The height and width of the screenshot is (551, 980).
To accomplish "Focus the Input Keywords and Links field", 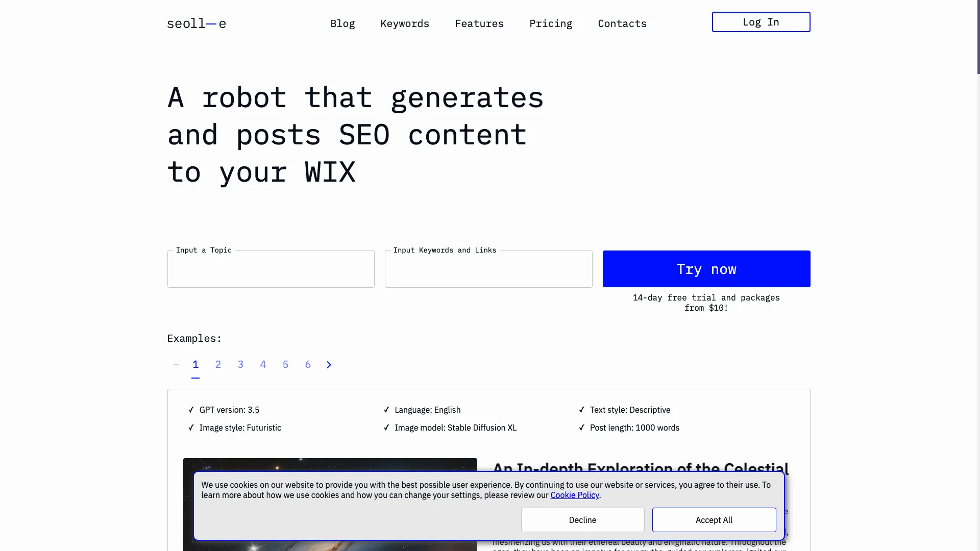I will (x=488, y=269).
